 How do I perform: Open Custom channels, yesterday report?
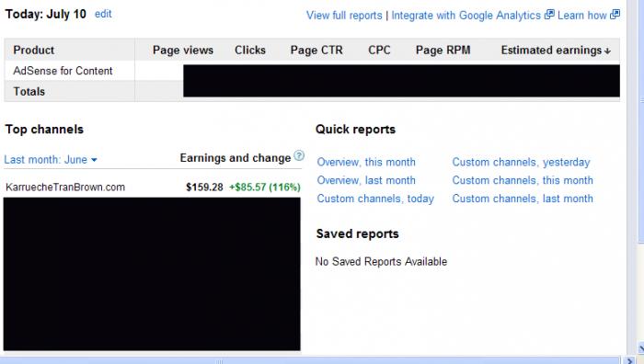521,162
